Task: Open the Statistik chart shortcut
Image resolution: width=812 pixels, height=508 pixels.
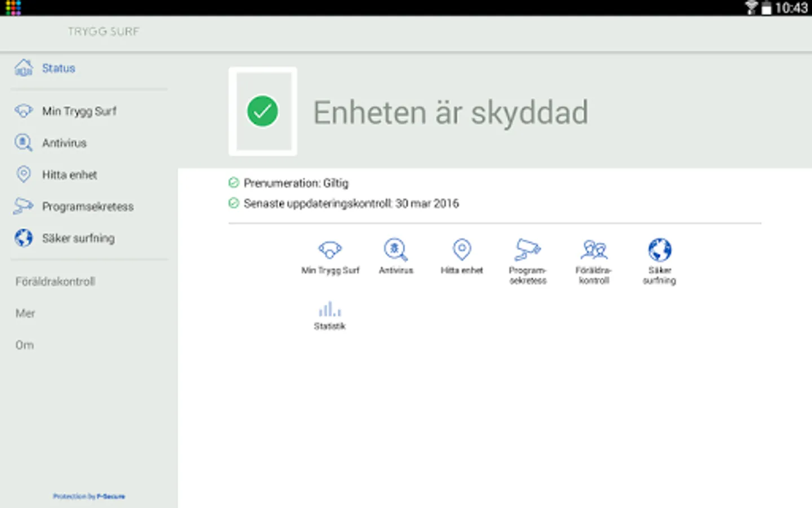Action: (x=330, y=317)
